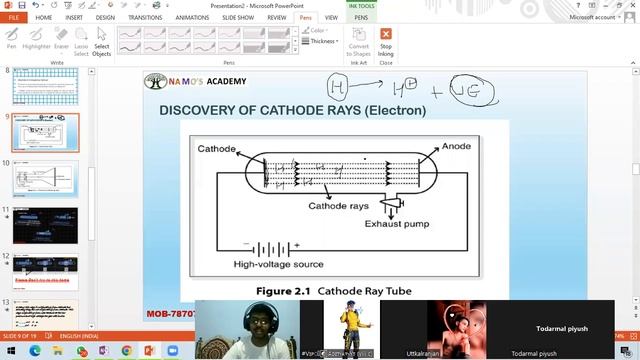Pick the Lasso Select tool
This screenshot has width=640, height=360.
[81, 42]
